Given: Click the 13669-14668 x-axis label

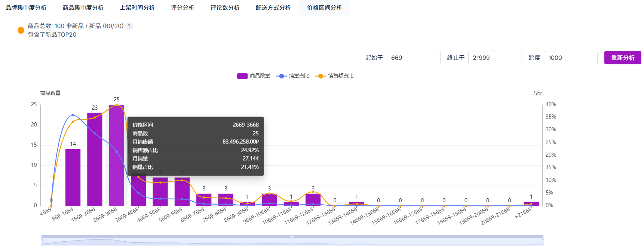Looking at the screenshot, I should tap(343, 217).
